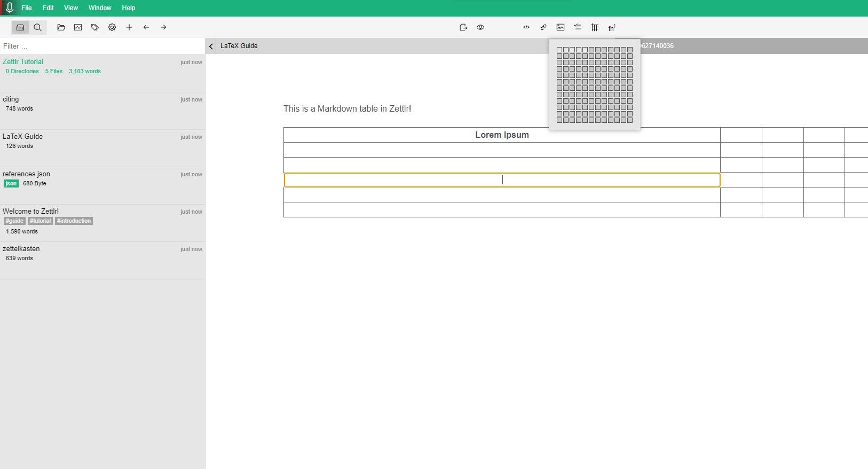
Task: Click the '5 Files' label
Action: (54, 71)
